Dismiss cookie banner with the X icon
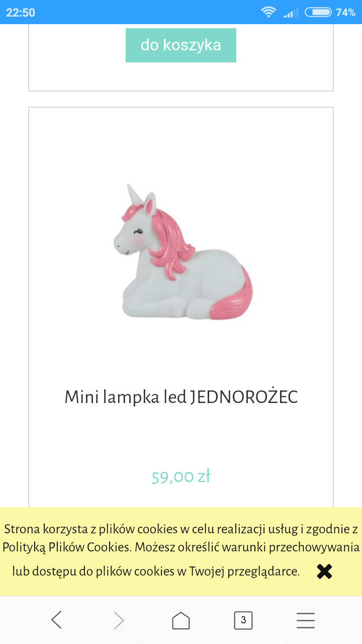 (x=325, y=571)
